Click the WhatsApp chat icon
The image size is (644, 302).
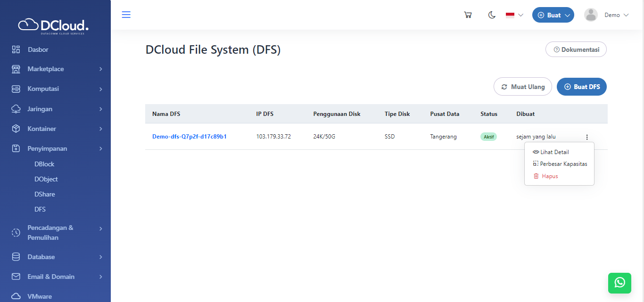(619, 282)
